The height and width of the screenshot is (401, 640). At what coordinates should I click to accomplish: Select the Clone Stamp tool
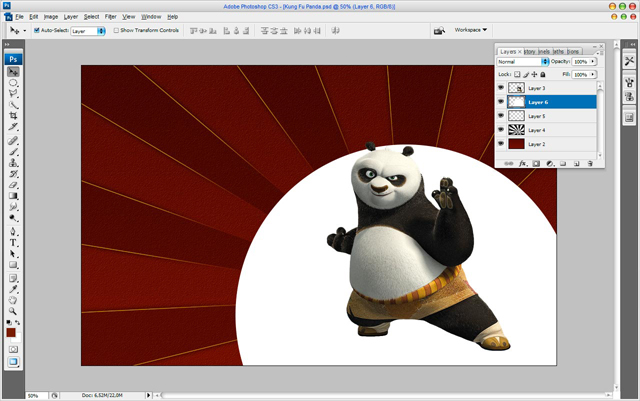pos(13,163)
